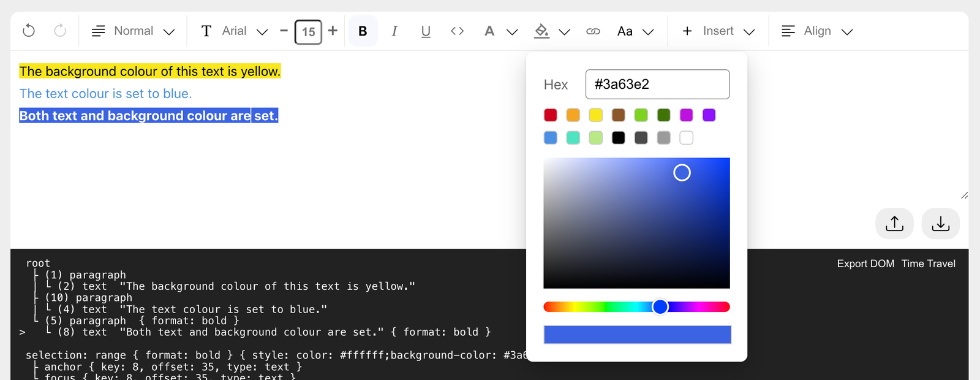Toggle bold formatting
The height and width of the screenshot is (380, 980).
pos(363,31)
